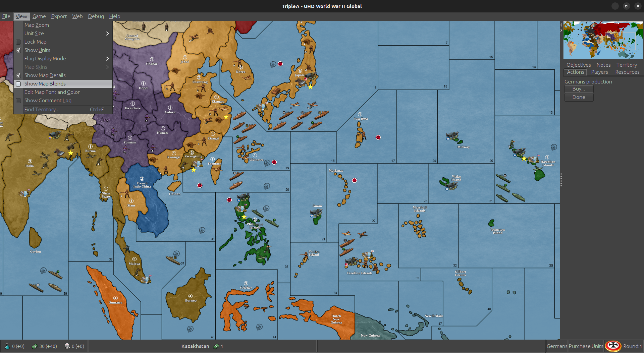Viewport: 644px width, 353px height.
Task: Open the Help menu
Action: [x=114, y=16]
